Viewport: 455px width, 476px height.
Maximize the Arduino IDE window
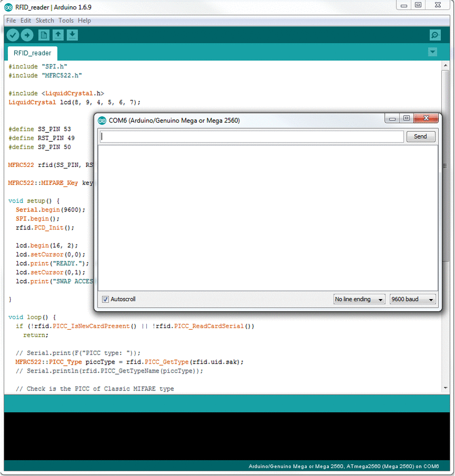[418, 5]
